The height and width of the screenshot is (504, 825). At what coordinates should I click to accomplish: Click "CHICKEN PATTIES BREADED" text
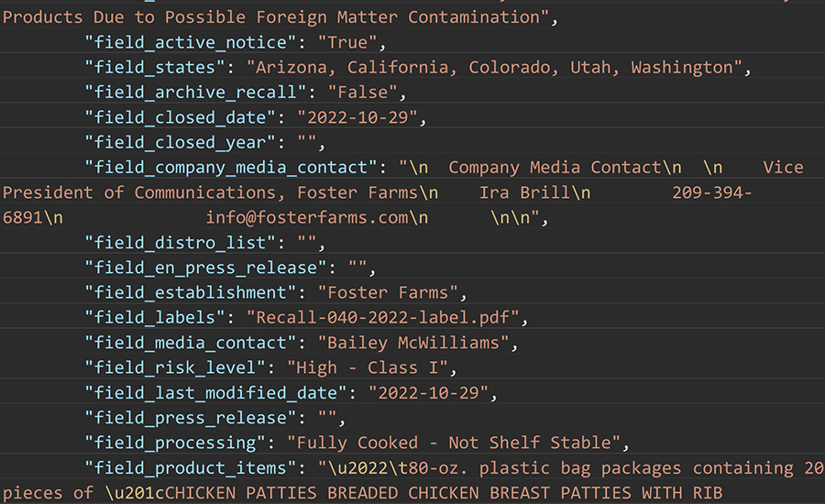(x=287, y=493)
